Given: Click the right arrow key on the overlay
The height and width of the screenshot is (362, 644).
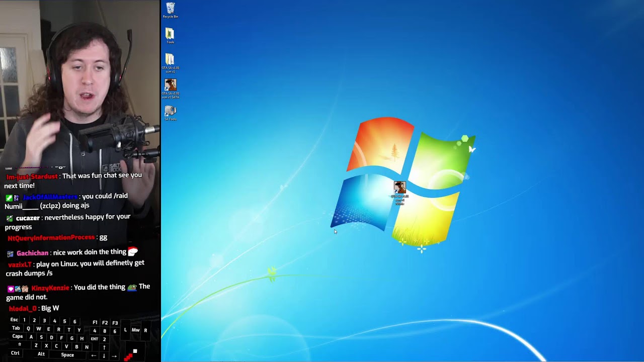Looking at the screenshot, I should [x=114, y=355].
